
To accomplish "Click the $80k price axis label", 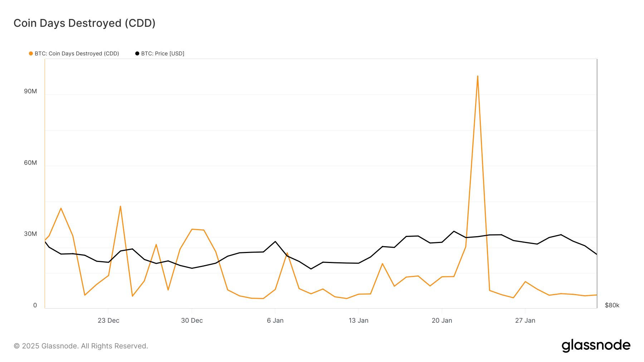I will pos(612,306).
